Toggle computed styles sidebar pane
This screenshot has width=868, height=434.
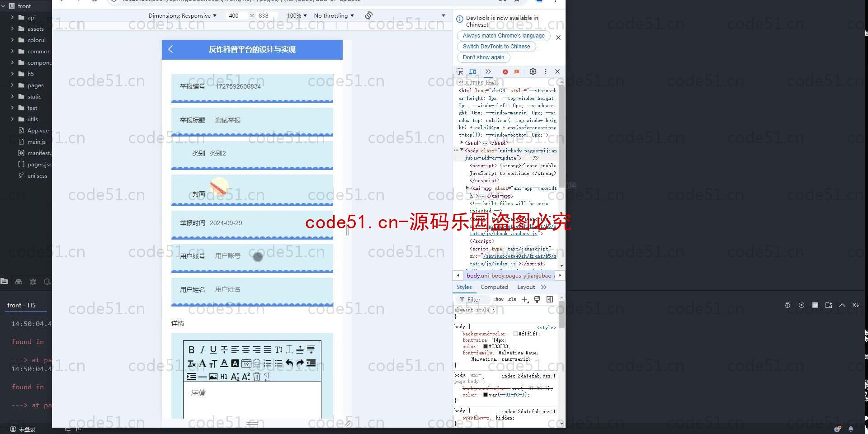coord(550,299)
